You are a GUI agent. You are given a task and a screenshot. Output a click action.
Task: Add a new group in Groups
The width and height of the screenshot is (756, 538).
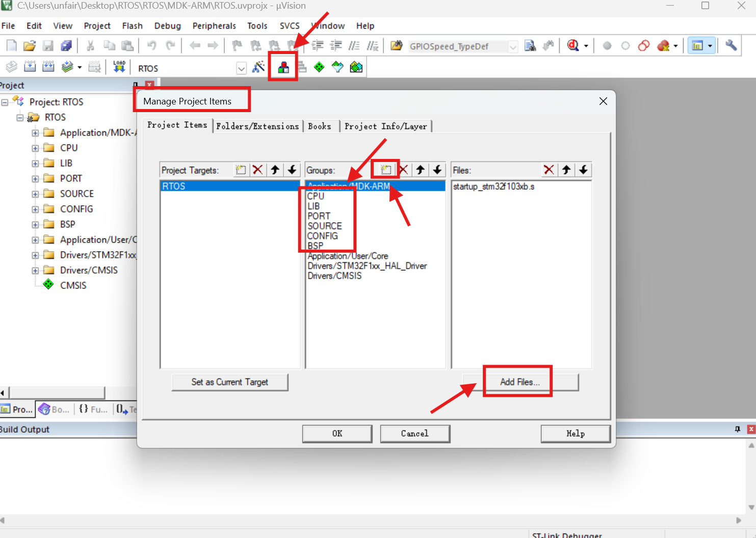386,170
